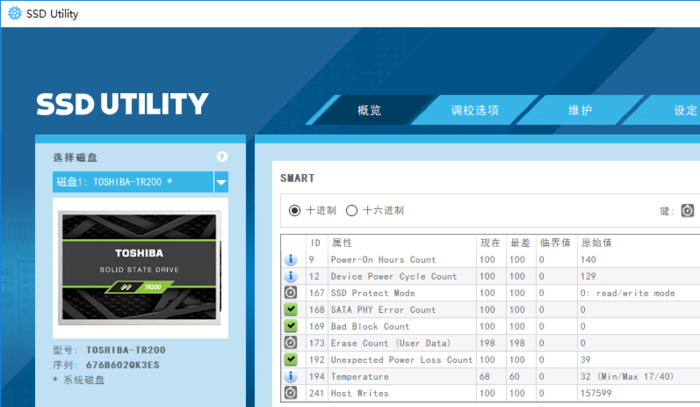Click green check for SATA PHY Error Count

tap(291, 310)
